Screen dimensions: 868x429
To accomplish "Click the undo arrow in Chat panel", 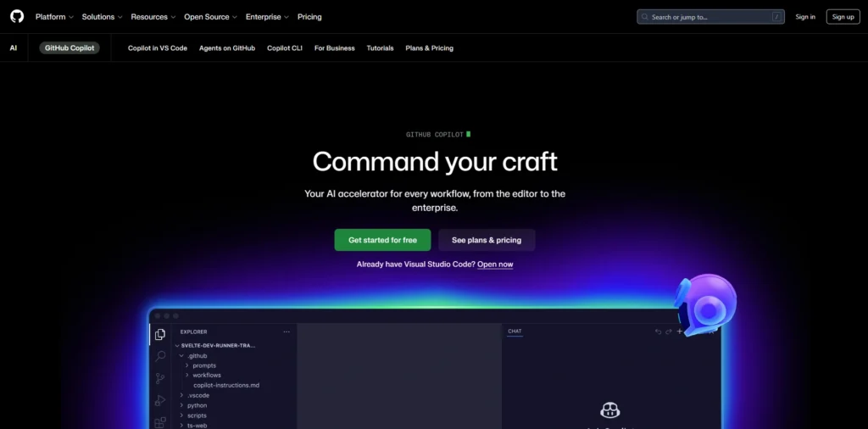I will pos(658,331).
